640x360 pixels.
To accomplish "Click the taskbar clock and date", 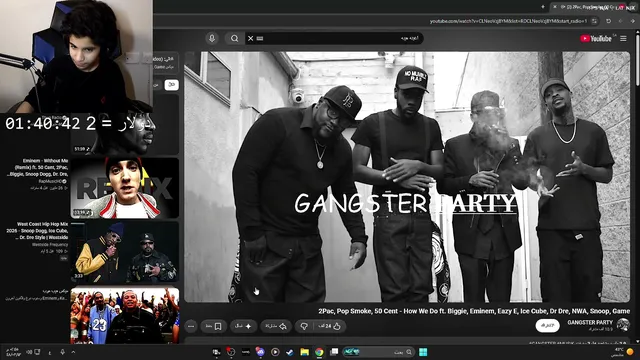I will (13, 352).
